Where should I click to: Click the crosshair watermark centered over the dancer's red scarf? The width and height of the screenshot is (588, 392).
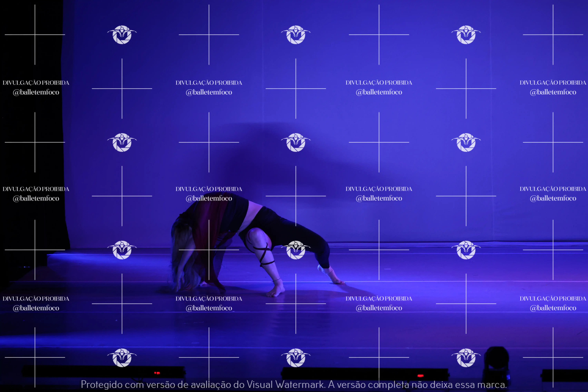point(209,250)
